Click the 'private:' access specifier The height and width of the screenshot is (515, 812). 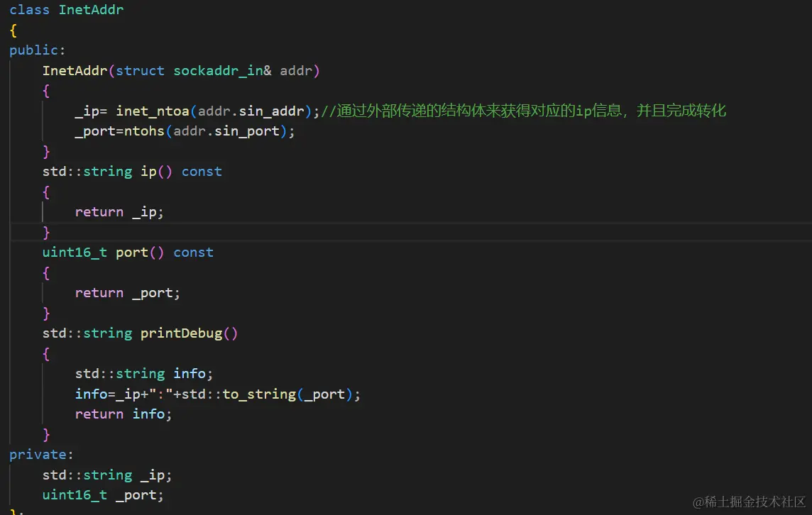41,455
